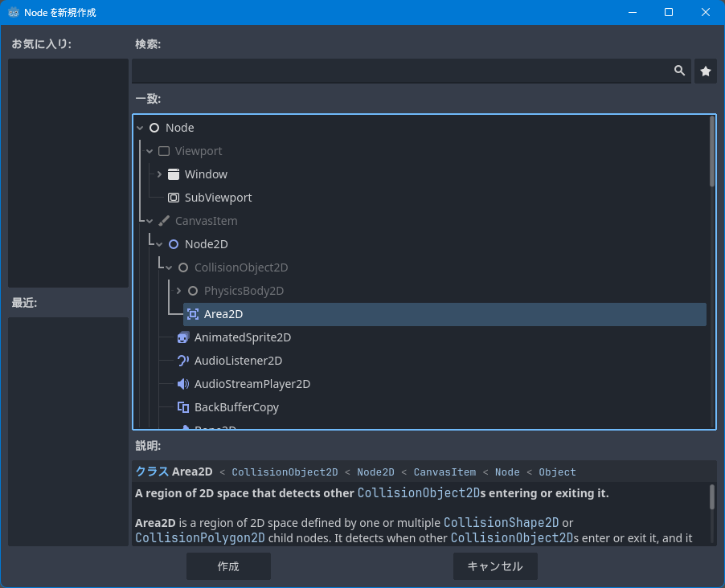Click the search magnifier icon
The height and width of the screenshot is (588, 725).
tap(679, 71)
